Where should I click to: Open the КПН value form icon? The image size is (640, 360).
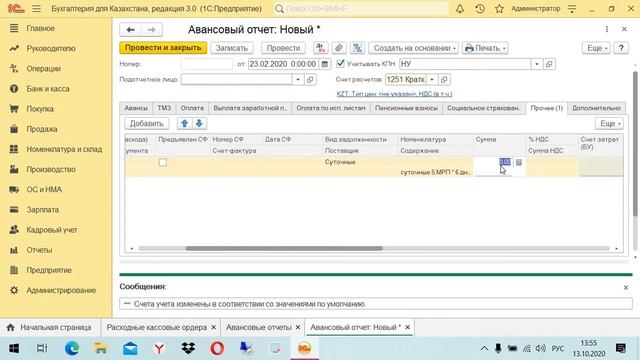[x=549, y=64]
